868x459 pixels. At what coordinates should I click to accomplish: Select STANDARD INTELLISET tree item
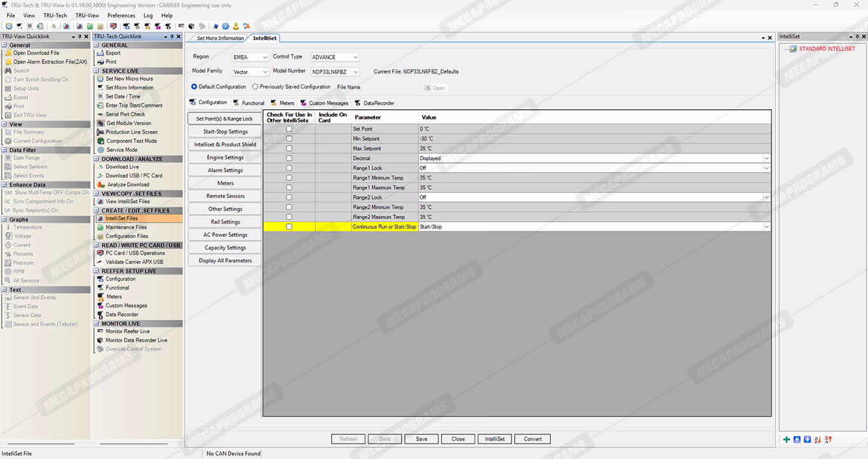(x=826, y=49)
